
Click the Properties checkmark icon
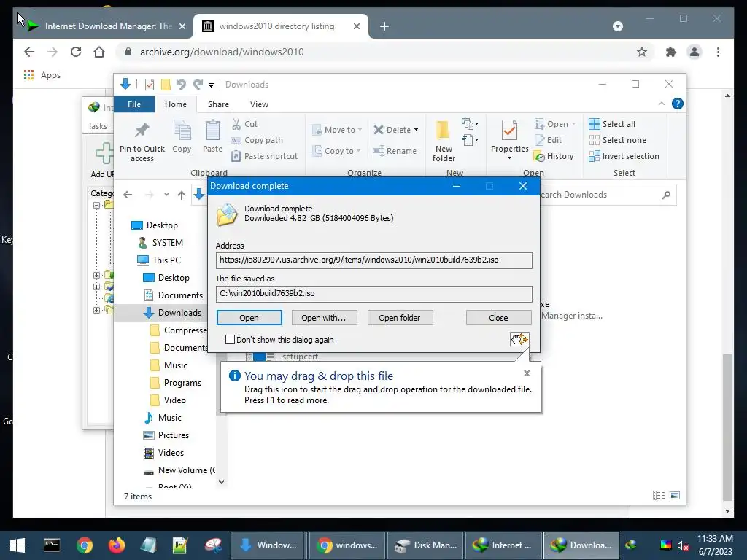click(x=509, y=131)
